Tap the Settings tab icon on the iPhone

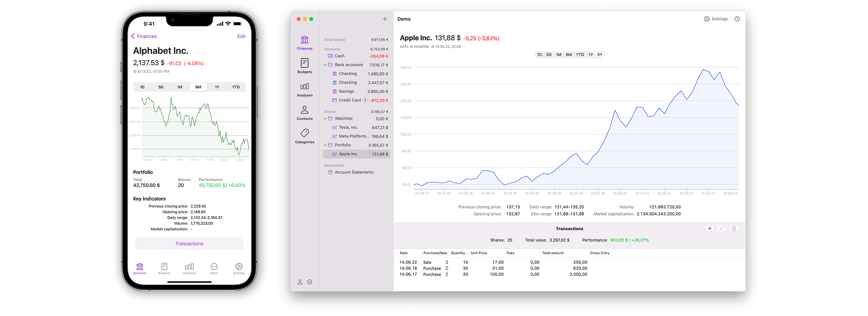pos(239,267)
